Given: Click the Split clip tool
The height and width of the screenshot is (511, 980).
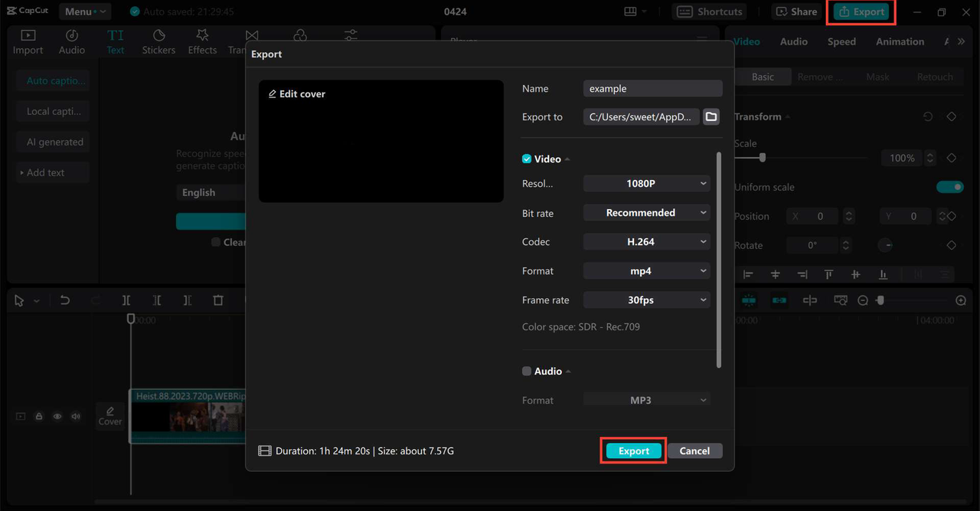Looking at the screenshot, I should (x=126, y=300).
